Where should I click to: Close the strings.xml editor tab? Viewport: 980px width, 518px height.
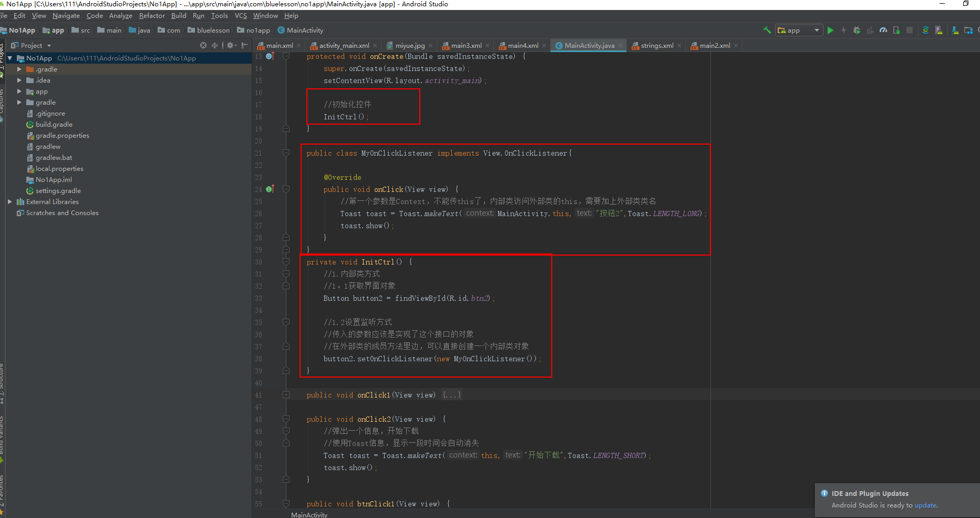point(679,46)
